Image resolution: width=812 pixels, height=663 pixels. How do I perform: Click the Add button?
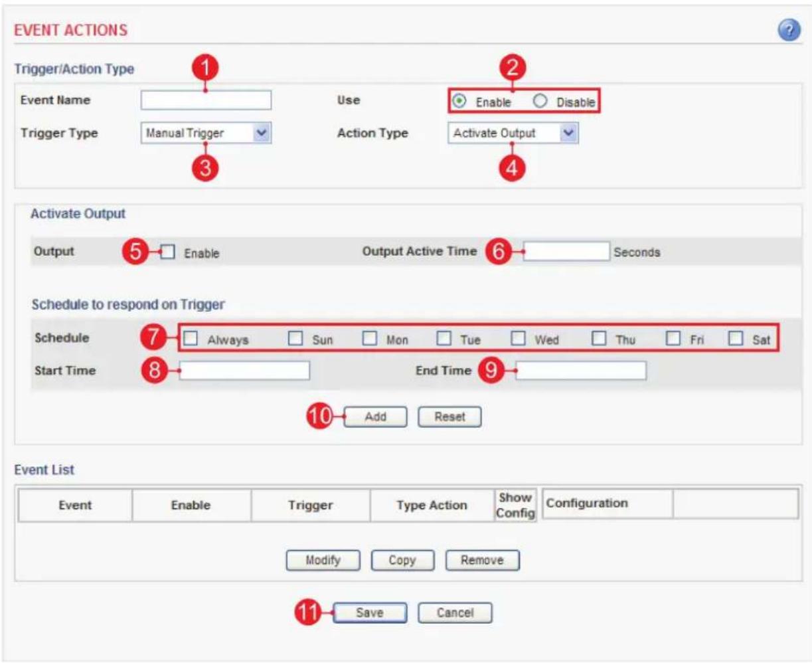click(x=375, y=417)
